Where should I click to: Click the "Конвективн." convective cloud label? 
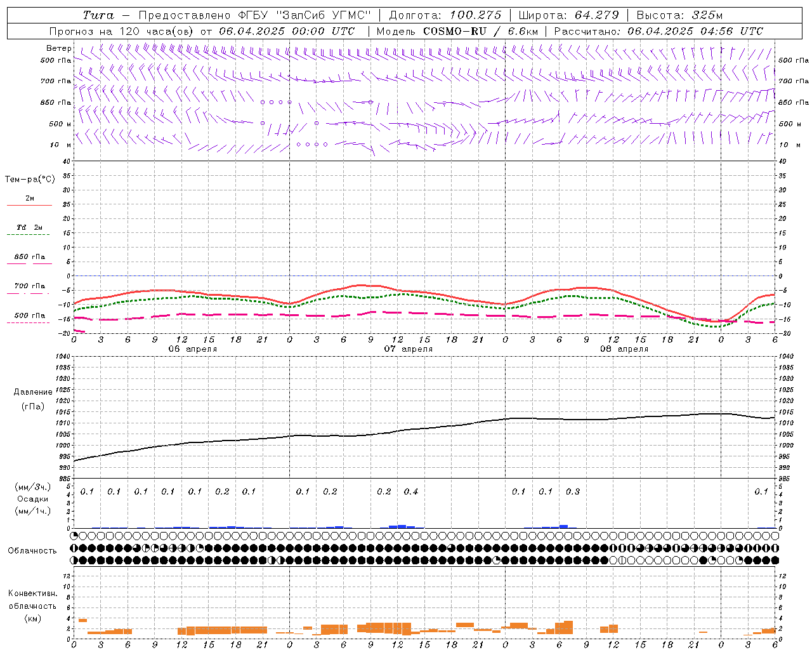[x=32, y=594]
